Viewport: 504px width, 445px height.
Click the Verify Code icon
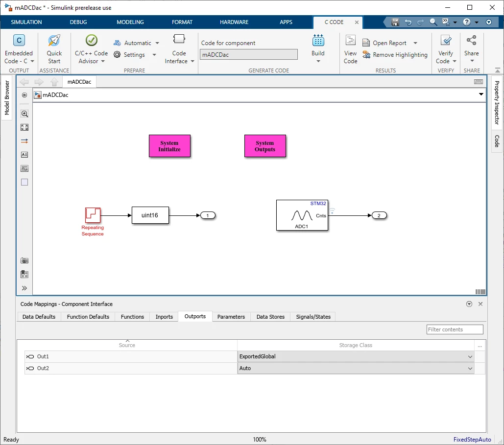[x=446, y=41]
